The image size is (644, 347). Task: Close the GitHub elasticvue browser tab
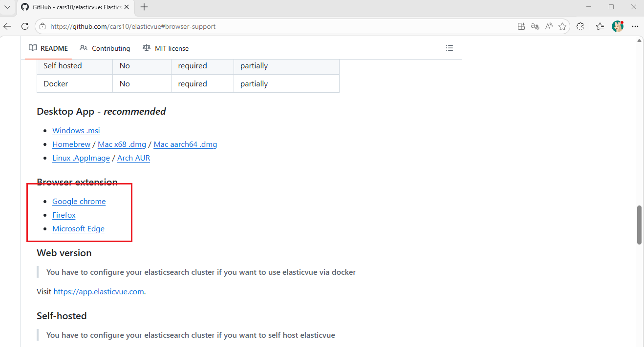[x=127, y=7]
